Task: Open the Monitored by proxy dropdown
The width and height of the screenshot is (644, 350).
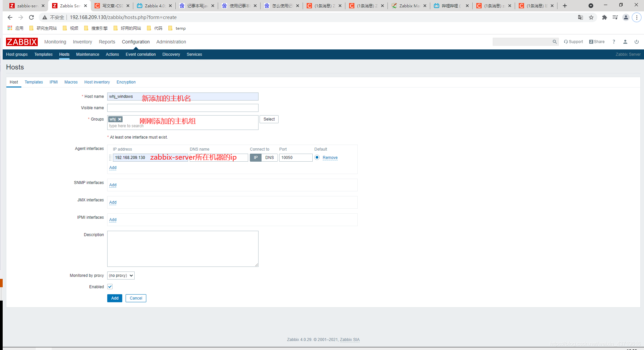Action: 121,276
